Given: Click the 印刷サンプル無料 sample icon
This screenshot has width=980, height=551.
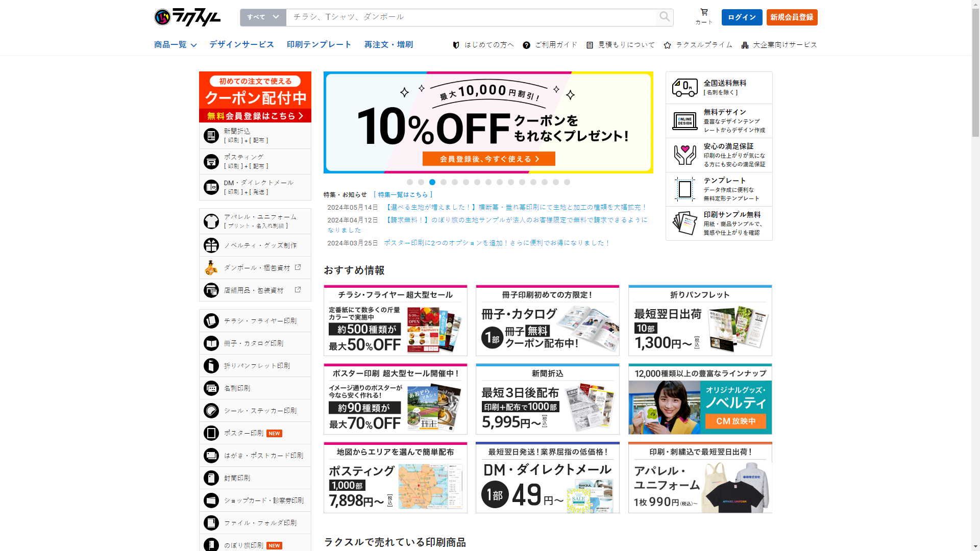Looking at the screenshot, I should click(x=684, y=223).
